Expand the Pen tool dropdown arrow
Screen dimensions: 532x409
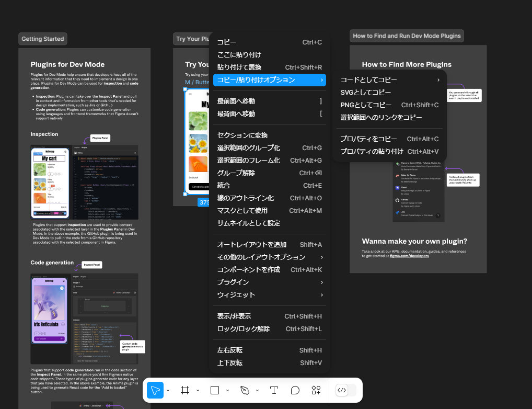point(258,391)
